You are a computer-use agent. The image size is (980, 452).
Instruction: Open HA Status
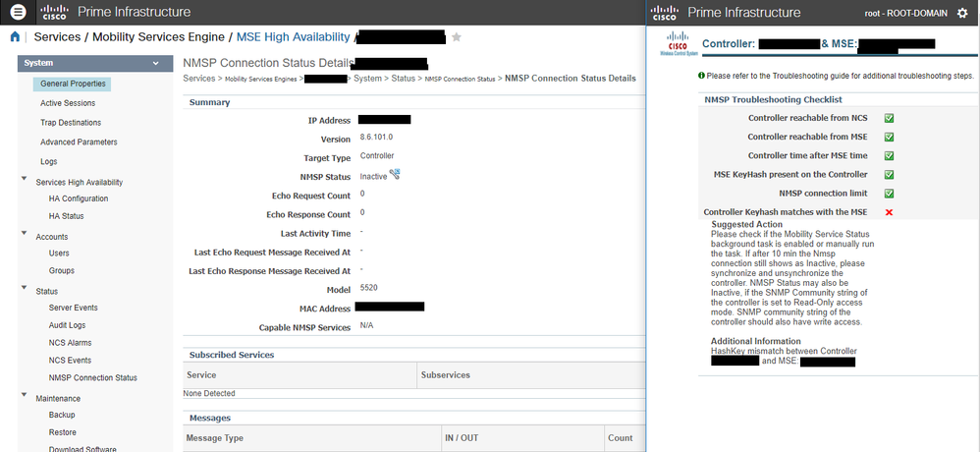click(x=66, y=216)
